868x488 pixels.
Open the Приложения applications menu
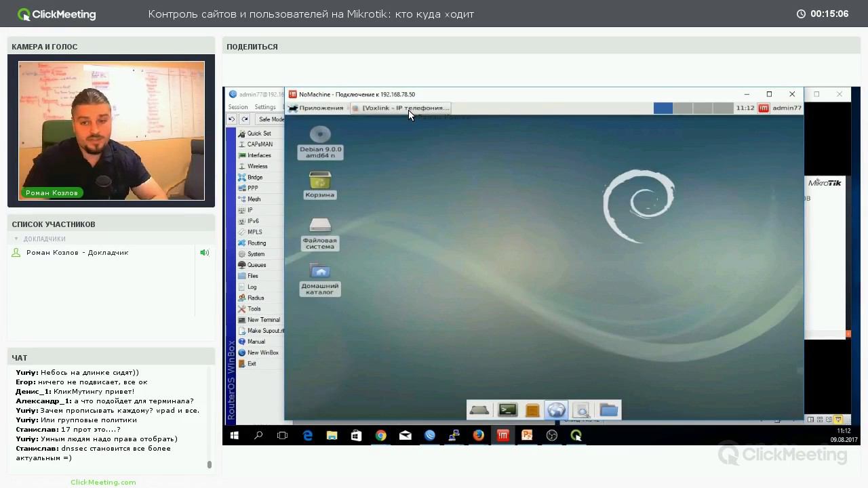click(x=317, y=108)
